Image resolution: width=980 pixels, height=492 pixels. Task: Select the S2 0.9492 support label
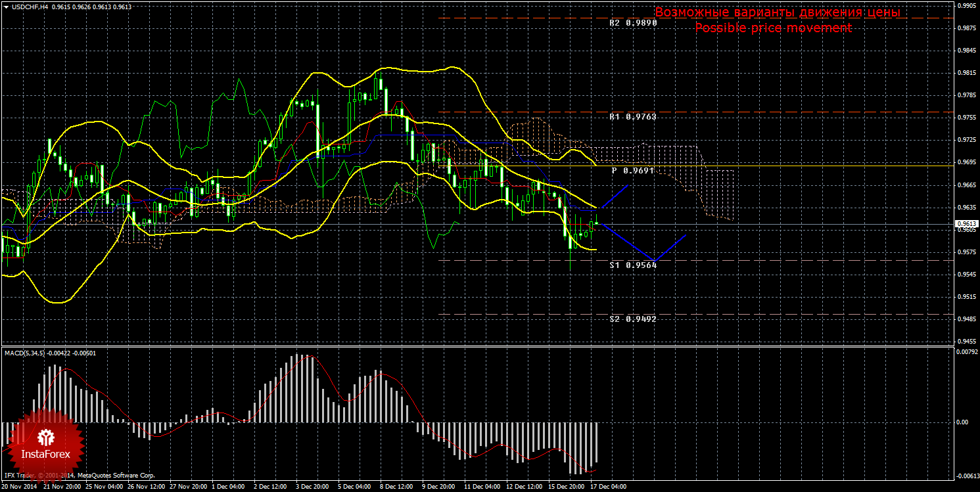pyautogui.click(x=632, y=319)
